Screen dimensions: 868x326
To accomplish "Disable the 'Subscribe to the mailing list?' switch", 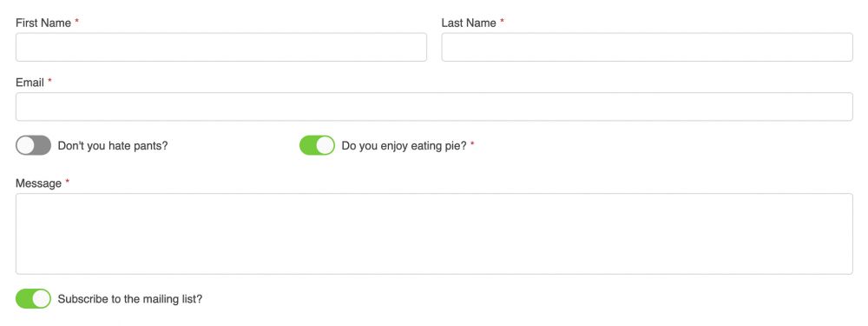I will [33, 299].
